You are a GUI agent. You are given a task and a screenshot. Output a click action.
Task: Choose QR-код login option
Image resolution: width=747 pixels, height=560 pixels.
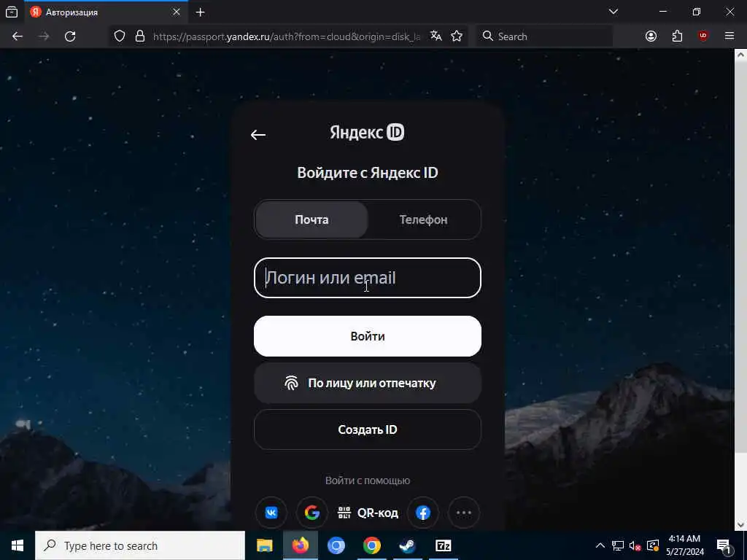pos(368,513)
